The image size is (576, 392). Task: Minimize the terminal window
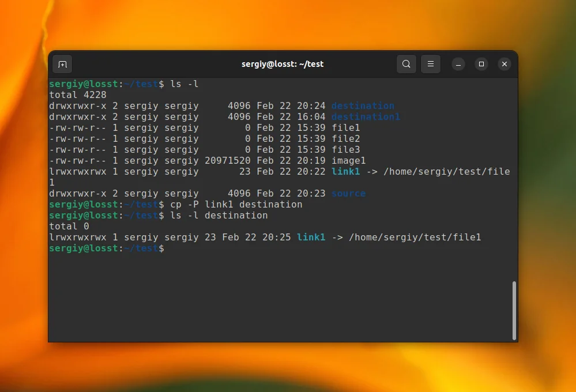click(x=458, y=64)
